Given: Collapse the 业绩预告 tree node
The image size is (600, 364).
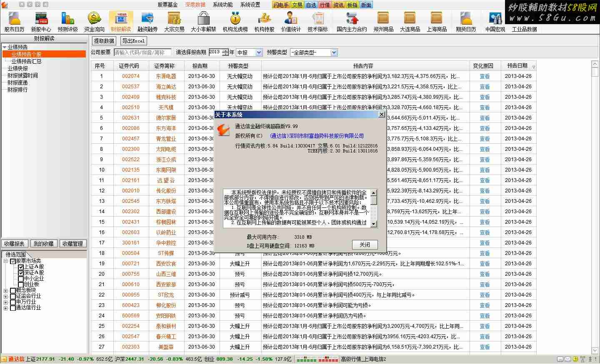Looking at the screenshot, I should [5, 47].
